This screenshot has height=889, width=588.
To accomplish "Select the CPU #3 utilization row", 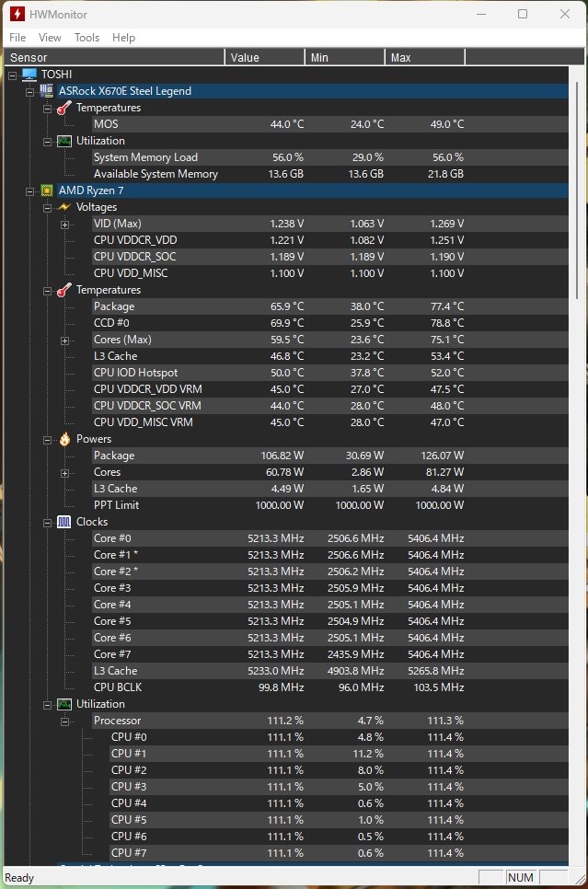I will click(339, 787).
